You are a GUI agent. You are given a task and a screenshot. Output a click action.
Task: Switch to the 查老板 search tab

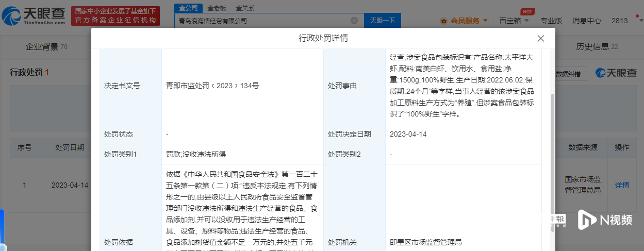(x=217, y=8)
